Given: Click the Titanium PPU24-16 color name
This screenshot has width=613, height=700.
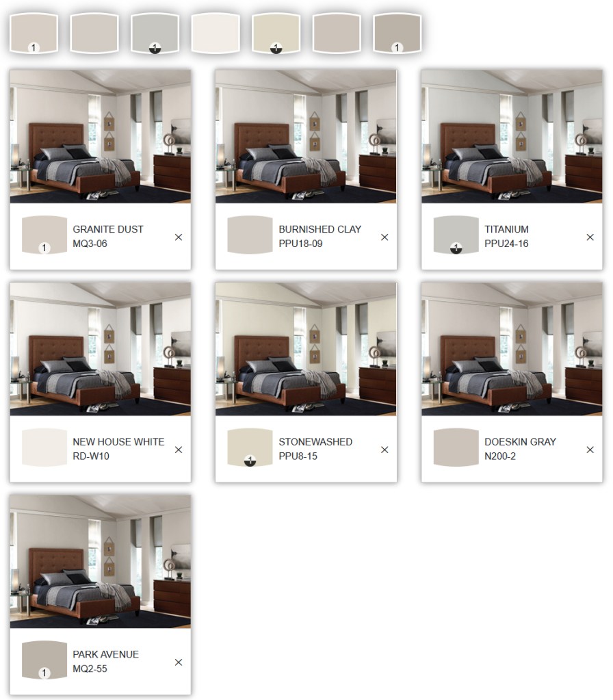Looking at the screenshot, I should tap(507, 236).
